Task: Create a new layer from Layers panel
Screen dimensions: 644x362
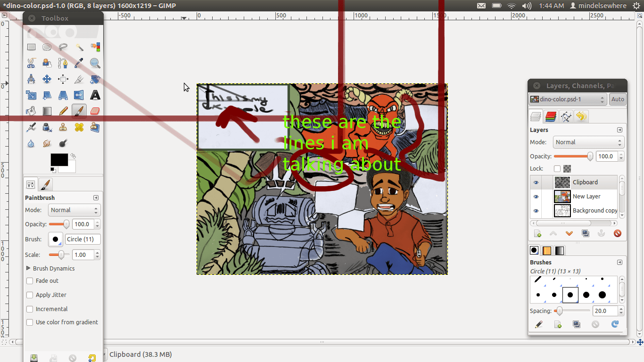Action: [537, 233]
